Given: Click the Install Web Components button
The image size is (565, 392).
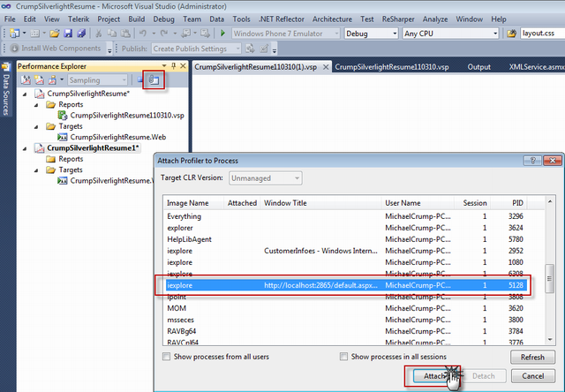Looking at the screenshot, I should [x=55, y=48].
